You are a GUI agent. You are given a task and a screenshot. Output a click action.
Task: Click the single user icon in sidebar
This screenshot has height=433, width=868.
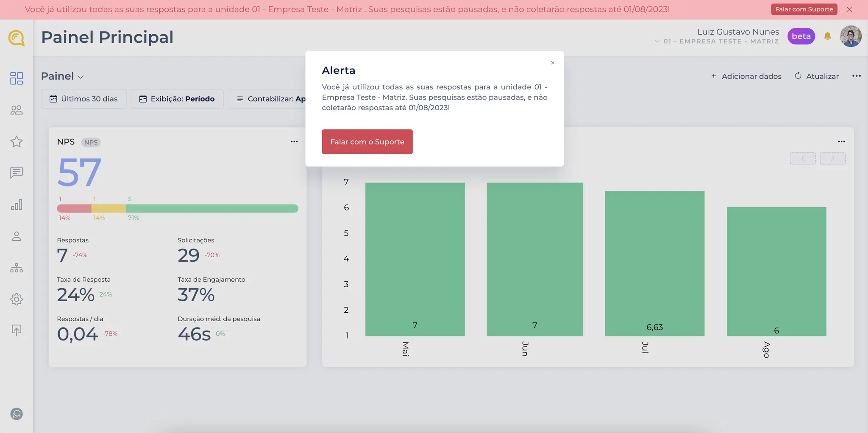coord(17,236)
